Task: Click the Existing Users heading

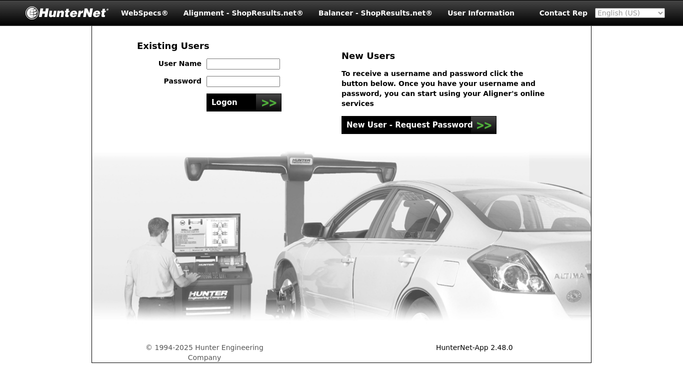Action: 173,46
